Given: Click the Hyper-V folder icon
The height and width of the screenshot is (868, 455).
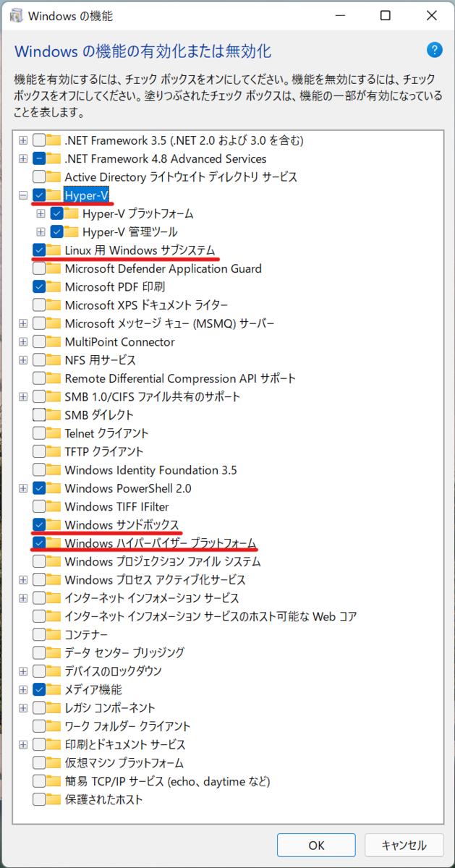Looking at the screenshot, I should click(54, 195).
